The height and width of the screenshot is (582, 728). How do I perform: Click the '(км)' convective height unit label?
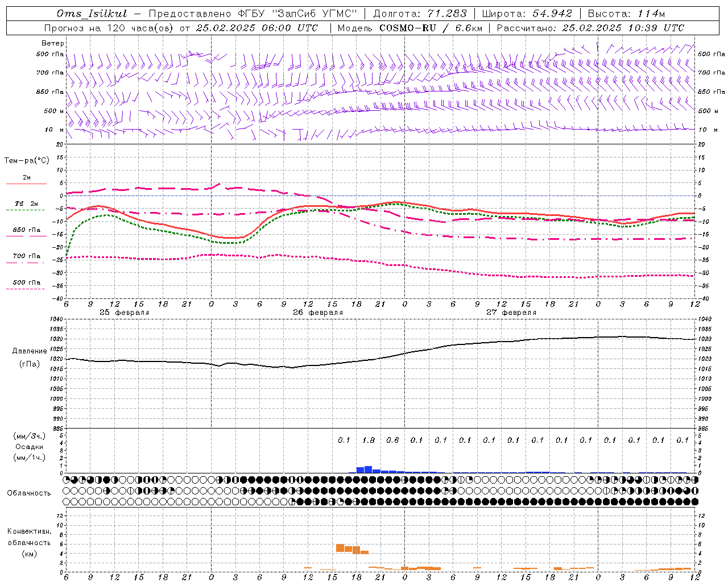pyautogui.click(x=29, y=554)
